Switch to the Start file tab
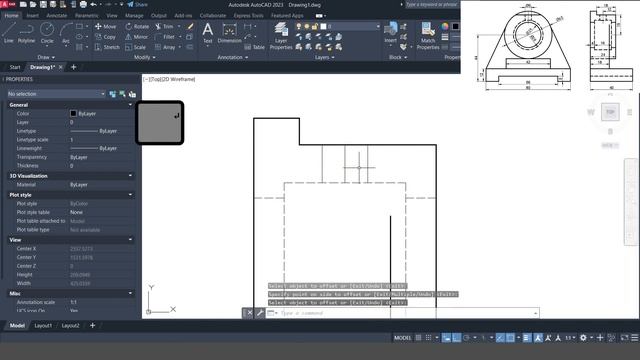The width and height of the screenshot is (640, 360). (15, 67)
